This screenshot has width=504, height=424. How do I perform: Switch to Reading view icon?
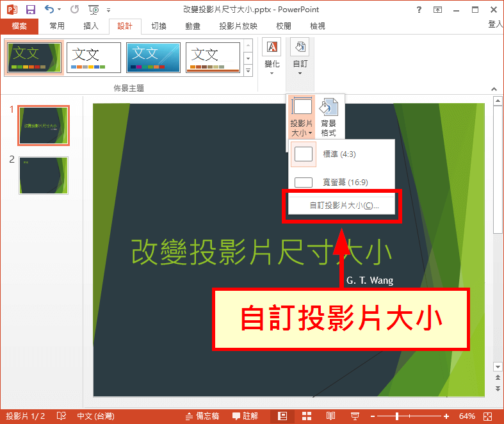330,416
